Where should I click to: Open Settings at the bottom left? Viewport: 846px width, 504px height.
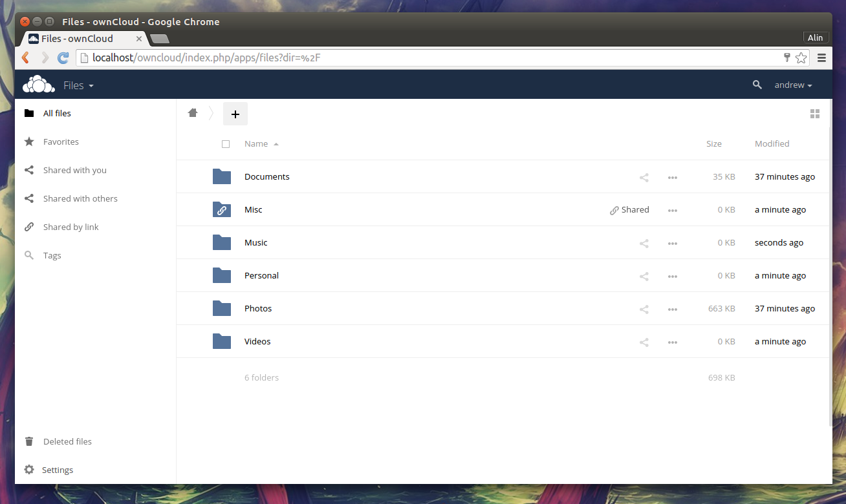point(58,470)
